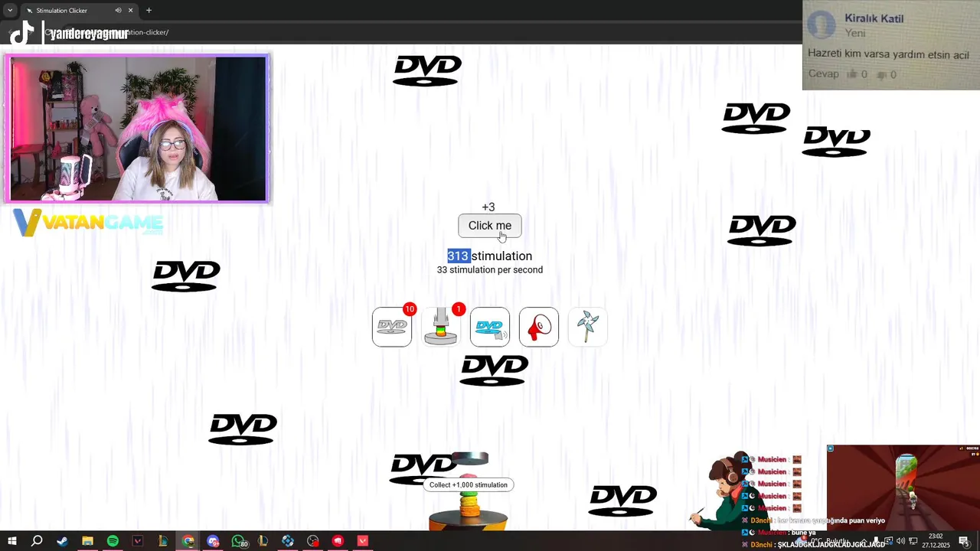This screenshot has height=551, width=980.
Task: Collect +1,000 stimulation from the press
Action: pos(468,484)
